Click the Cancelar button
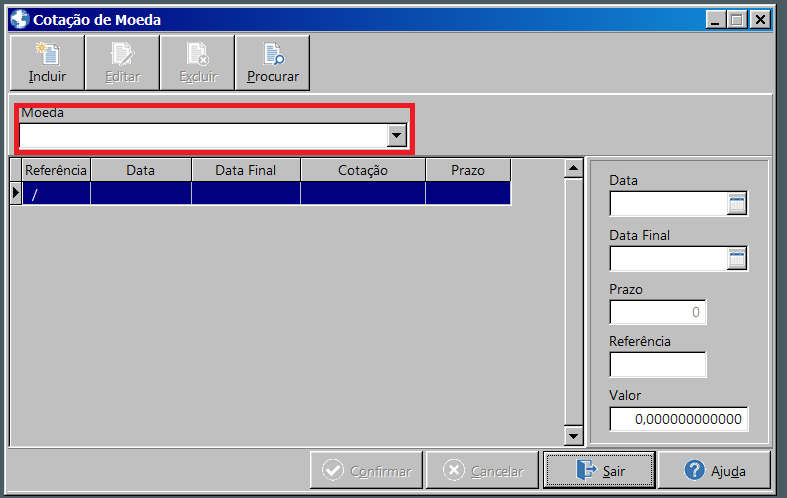 (x=482, y=470)
